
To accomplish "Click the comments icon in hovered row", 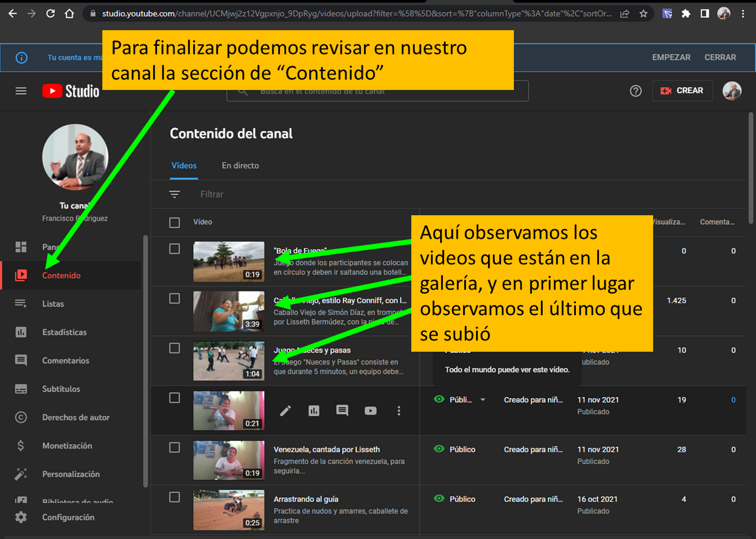I will tap(342, 410).
